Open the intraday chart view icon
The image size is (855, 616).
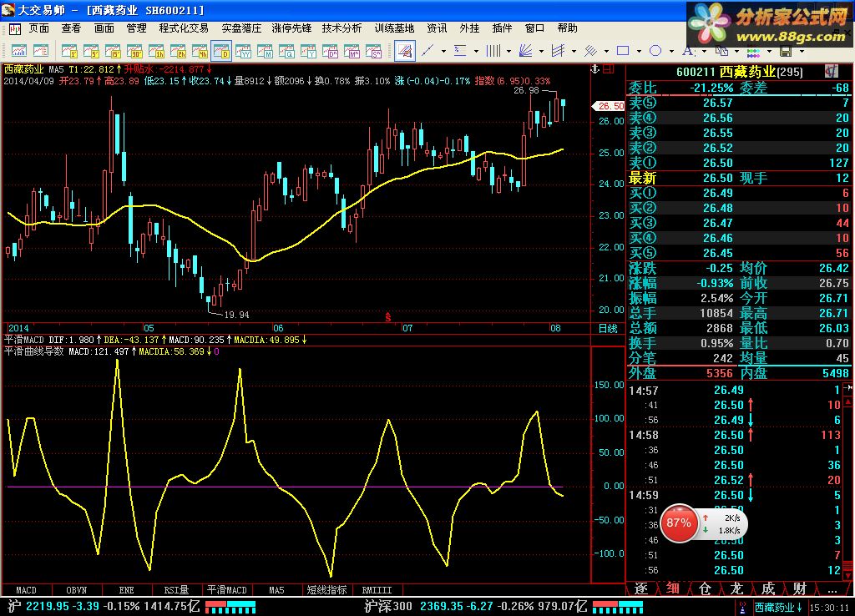click(19, 51)
